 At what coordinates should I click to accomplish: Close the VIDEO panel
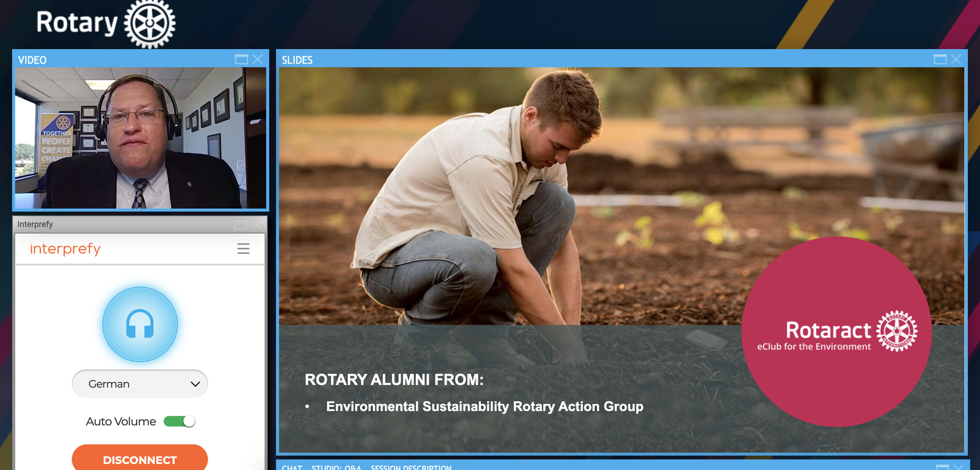point(257,59)
